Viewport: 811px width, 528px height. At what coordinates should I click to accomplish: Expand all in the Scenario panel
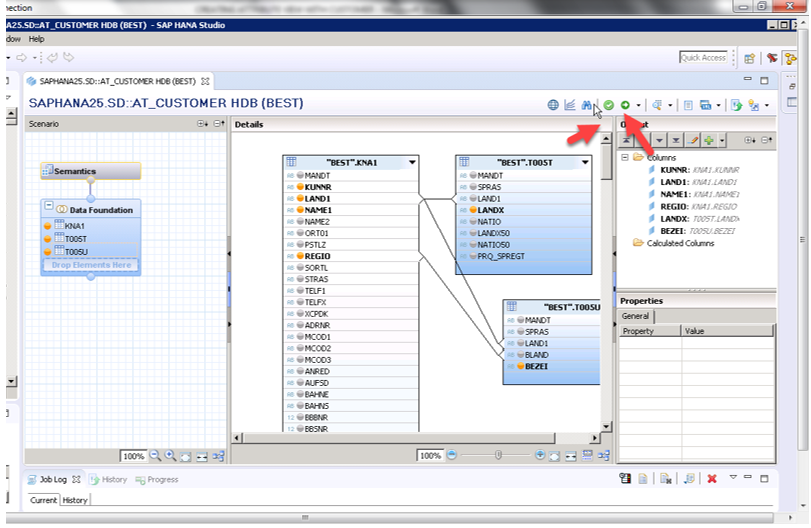[202, 124]
